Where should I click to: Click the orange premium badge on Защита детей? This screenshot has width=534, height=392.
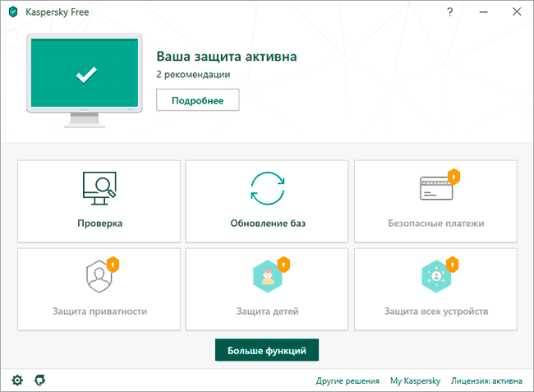click(x=283, y=265)
